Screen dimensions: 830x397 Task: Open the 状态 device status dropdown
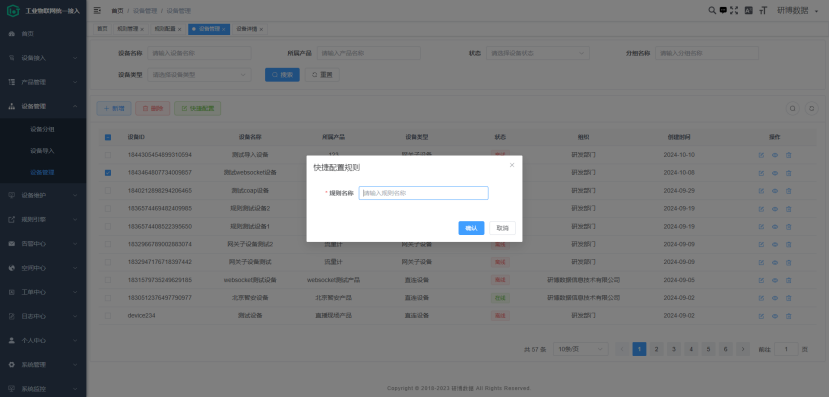538,53
